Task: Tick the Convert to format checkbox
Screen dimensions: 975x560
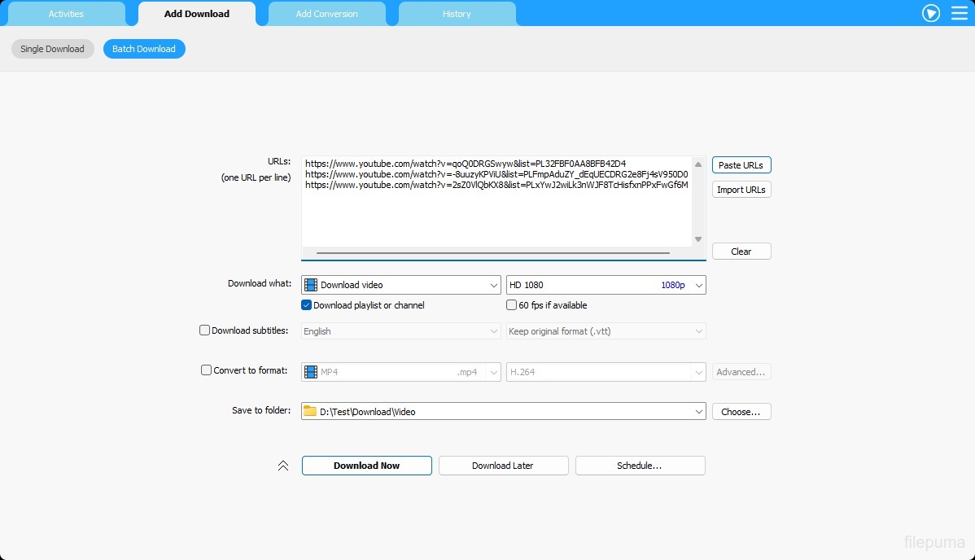Action: pos(207,370)
